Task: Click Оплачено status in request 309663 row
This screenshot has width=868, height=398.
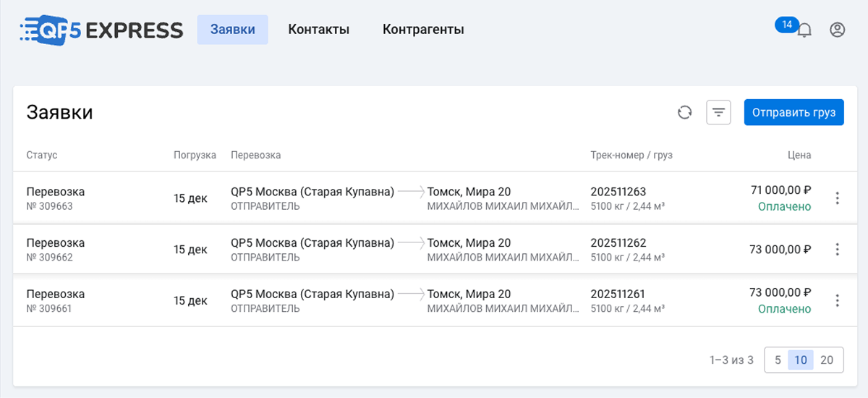Action: tap(785, 206)
